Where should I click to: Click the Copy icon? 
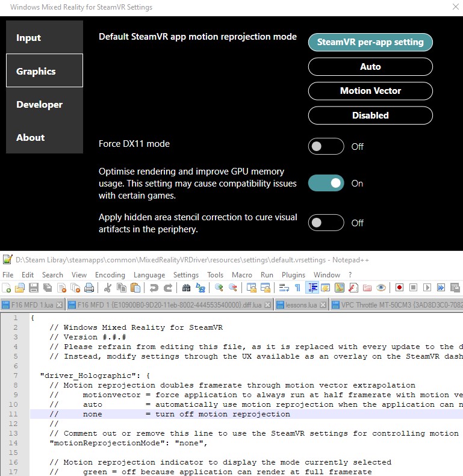click(122, 288)
